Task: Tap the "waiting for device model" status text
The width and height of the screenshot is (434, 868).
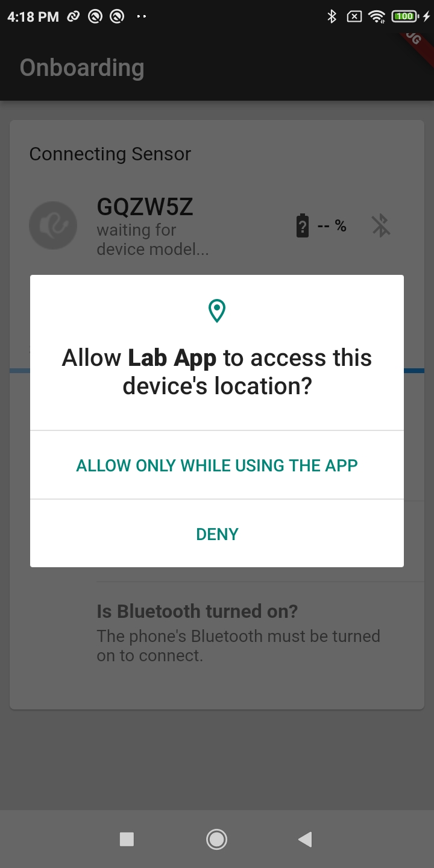Action: (153, 239)
